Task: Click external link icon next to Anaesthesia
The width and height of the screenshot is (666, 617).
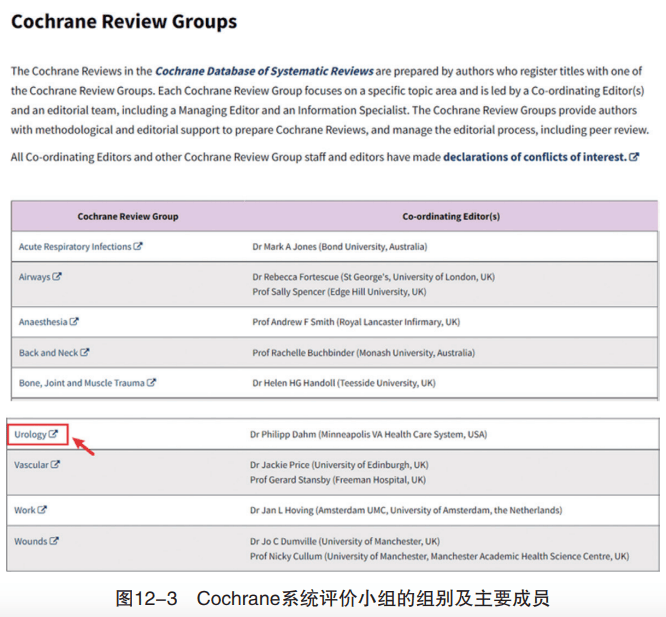Action: point(75,322)
